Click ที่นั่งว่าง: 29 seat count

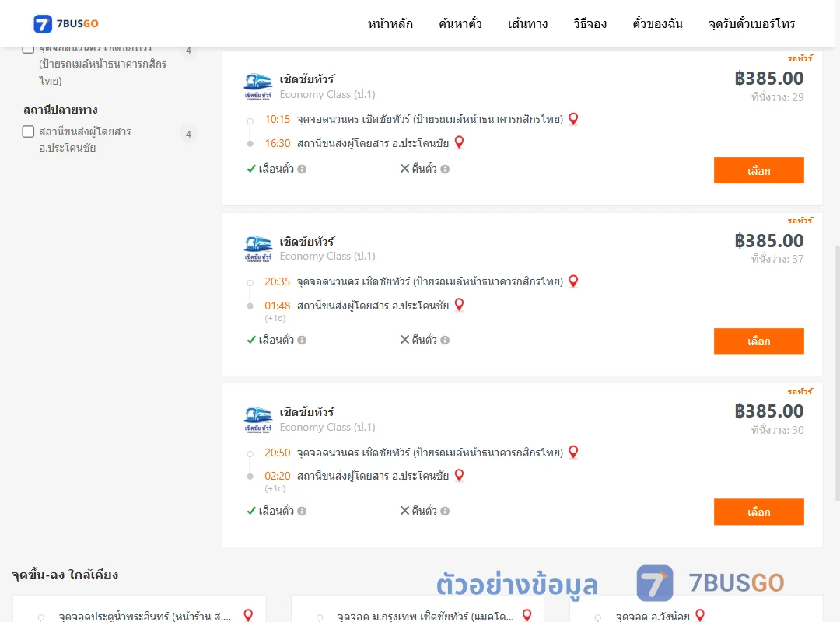coord(777,97)
